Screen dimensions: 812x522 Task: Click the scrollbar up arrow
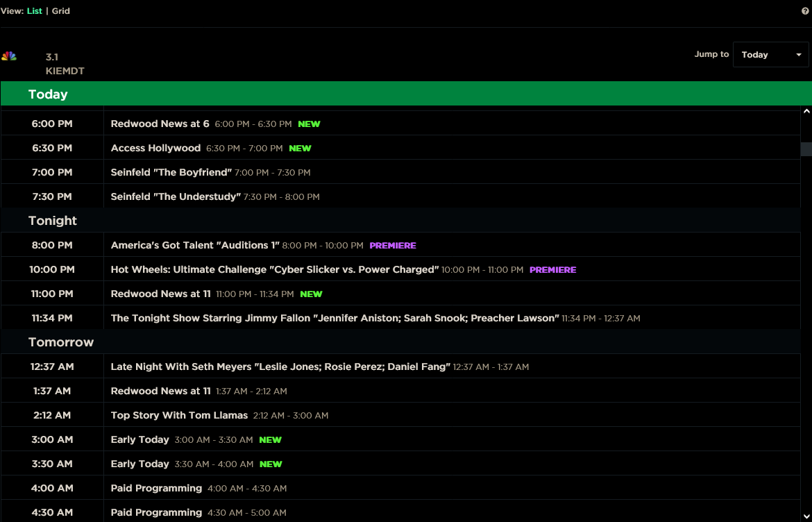[806, 111]
